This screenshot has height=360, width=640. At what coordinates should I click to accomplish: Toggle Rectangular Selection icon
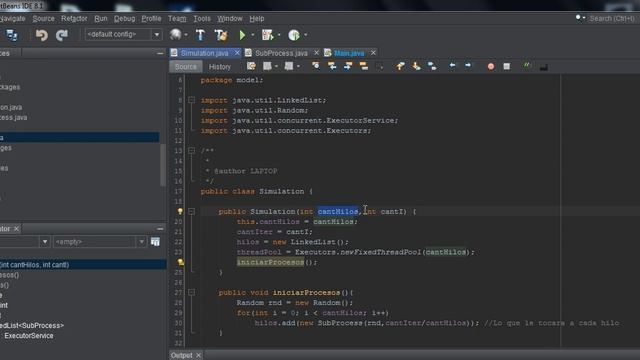tap(379, 66)
